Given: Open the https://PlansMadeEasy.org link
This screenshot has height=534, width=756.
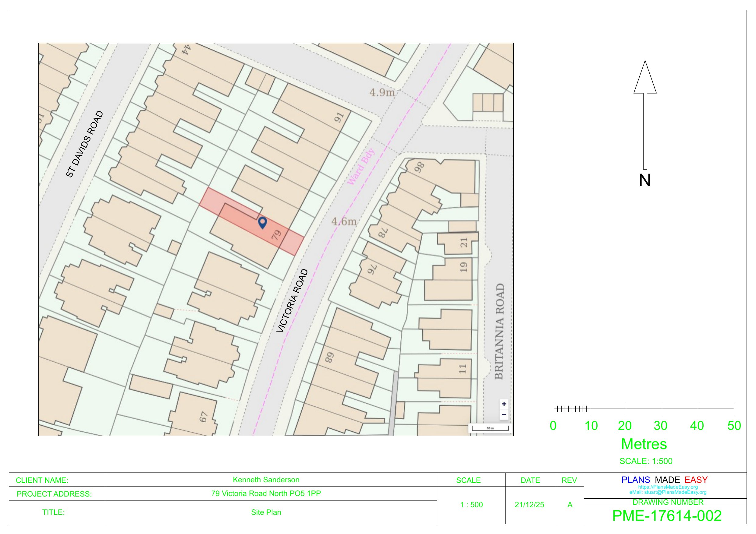Looking at the screenshot, I should click(x=668, y=487).
